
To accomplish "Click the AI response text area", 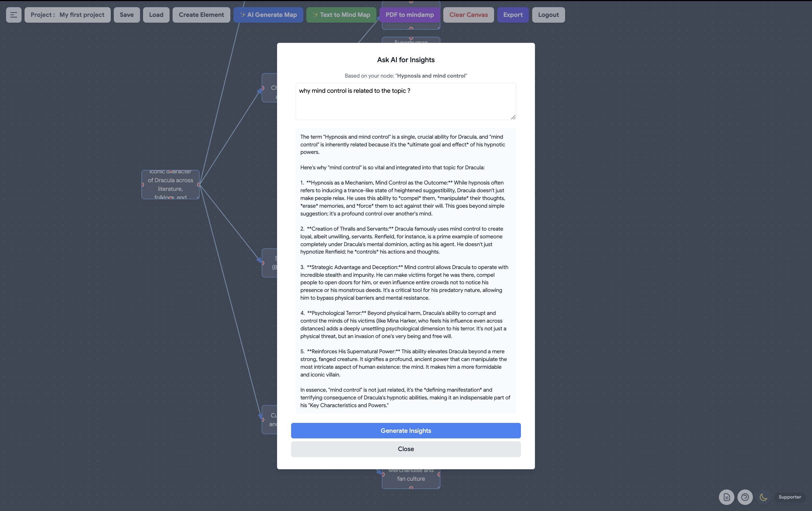I will [406, 271].
